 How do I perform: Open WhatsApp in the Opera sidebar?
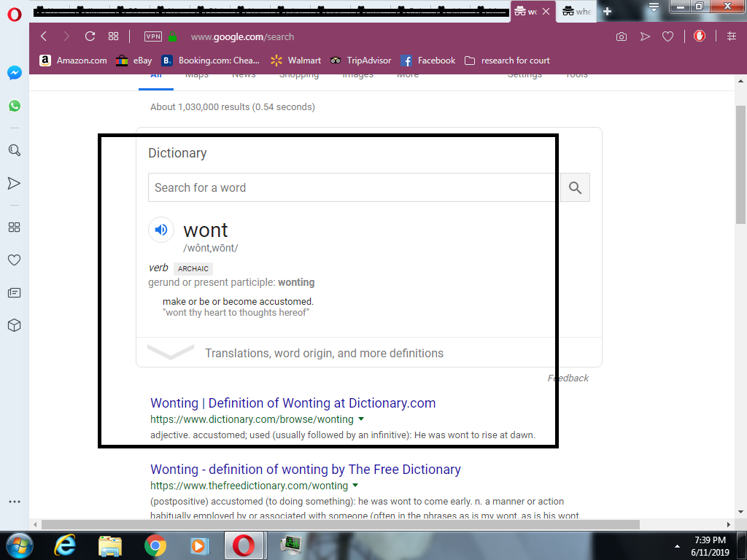[15, 106]
